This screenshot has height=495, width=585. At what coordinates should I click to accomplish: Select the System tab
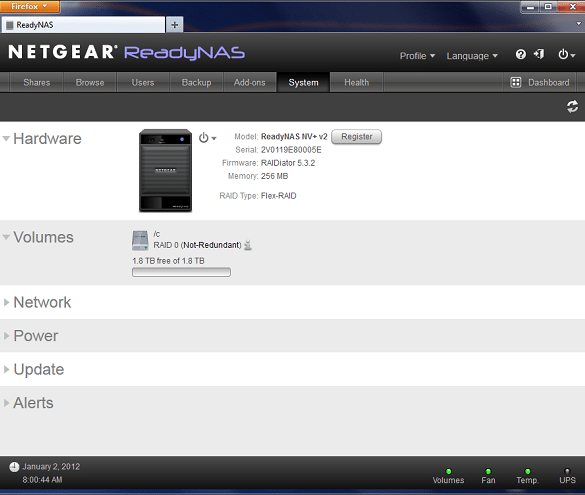pyautogui.click(x=303, y=82)
